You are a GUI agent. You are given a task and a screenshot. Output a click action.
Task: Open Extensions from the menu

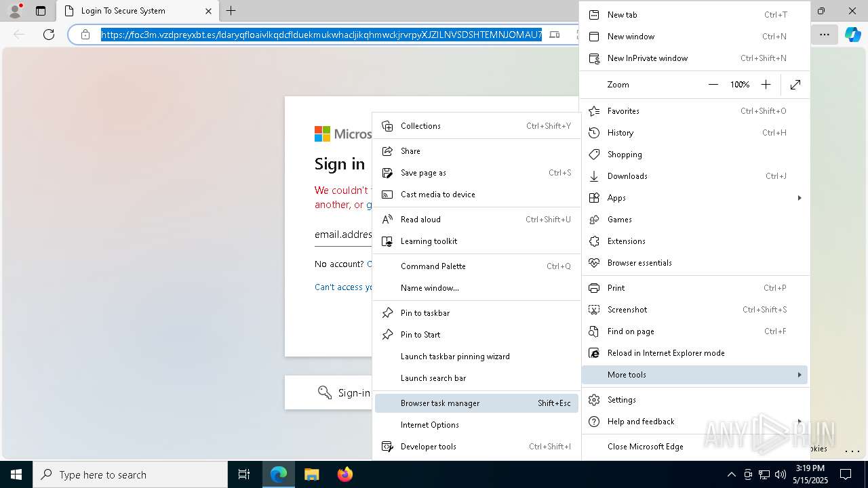click(x=695, y=241)
